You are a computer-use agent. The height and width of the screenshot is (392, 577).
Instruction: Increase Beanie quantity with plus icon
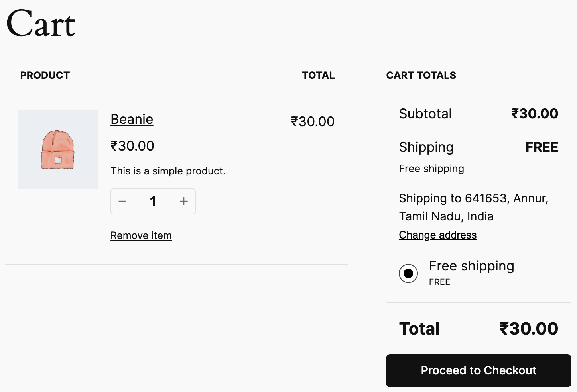[x=183, y=201]
